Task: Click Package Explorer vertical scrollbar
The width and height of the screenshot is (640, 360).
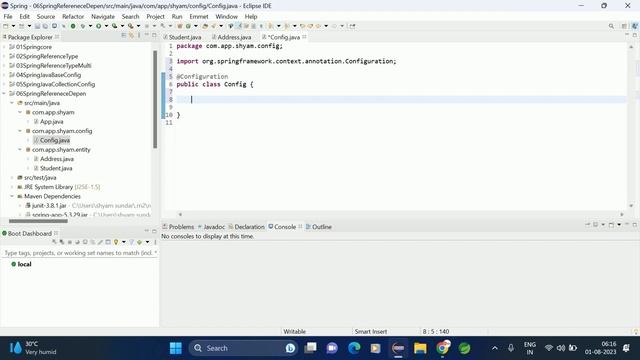Action: pyautogui.click(x=155, y=99)
